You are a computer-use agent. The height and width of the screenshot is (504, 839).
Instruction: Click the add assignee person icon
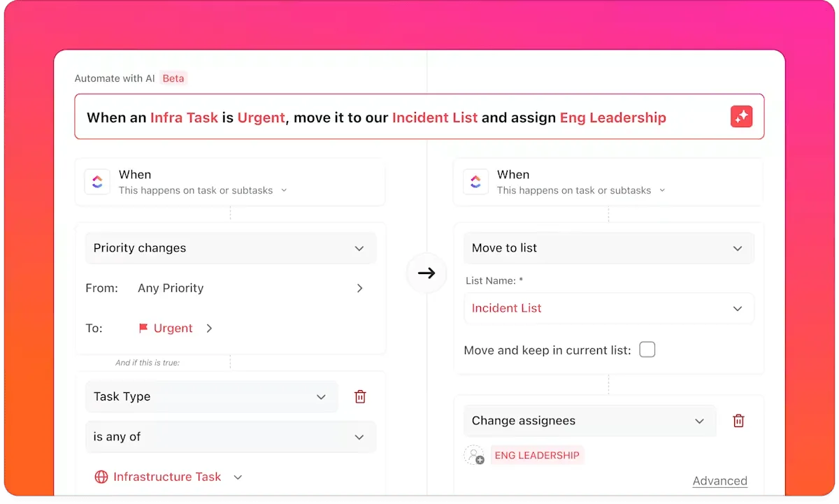click(x=474, y=455)
